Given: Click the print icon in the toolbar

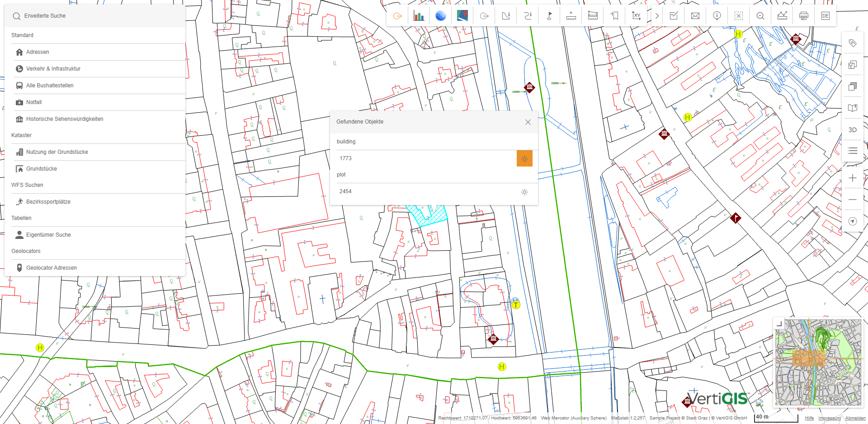Looking at the screenshot, I should [803, 16].
